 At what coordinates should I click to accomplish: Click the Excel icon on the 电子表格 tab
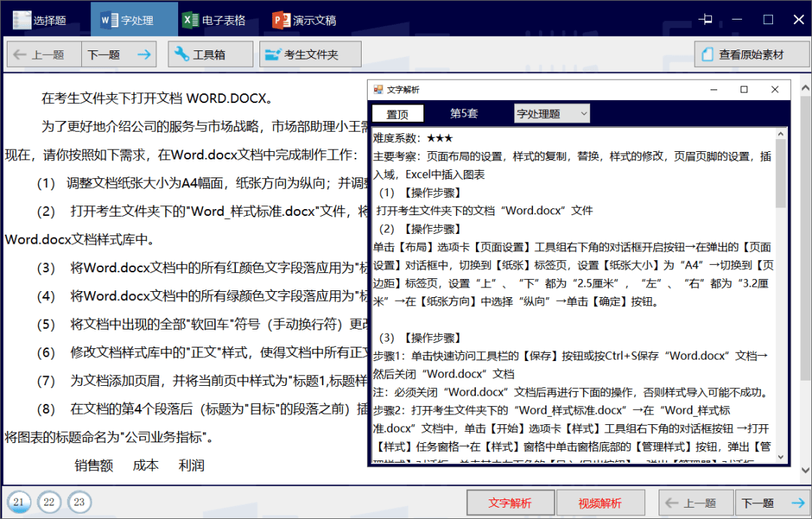click(x=191, y=18)
